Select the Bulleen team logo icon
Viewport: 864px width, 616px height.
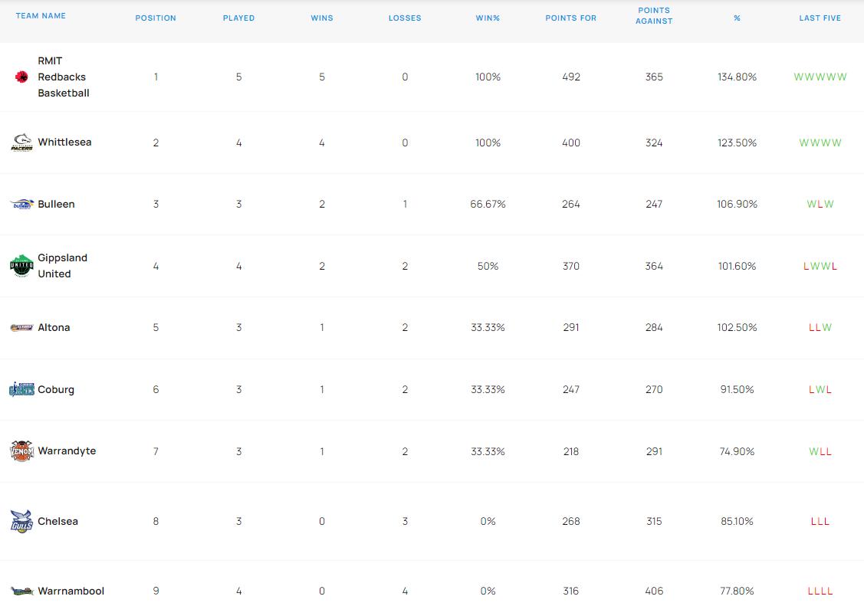coord(22,205)
